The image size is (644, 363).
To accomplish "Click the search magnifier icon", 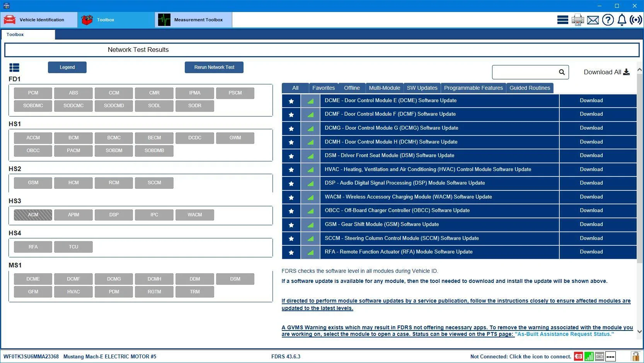I will pos(562,72).
